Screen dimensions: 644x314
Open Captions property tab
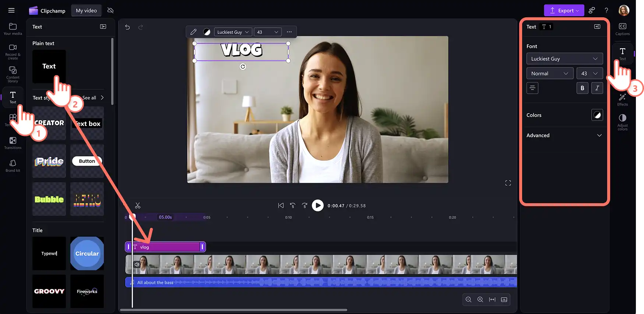tap(622, 29)
